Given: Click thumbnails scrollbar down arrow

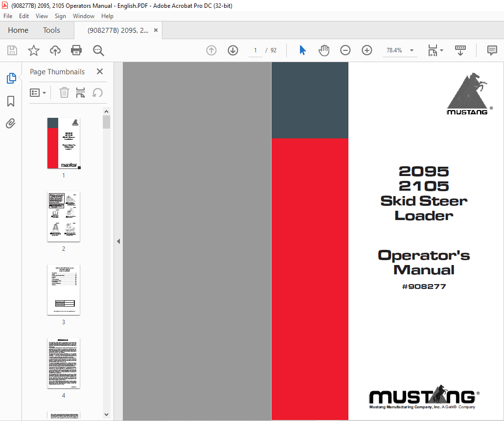Looking at the screenshot, I should tap(106, 415).
